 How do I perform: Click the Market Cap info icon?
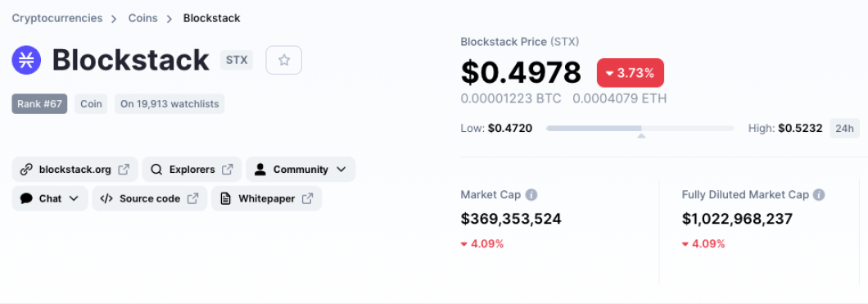tap(531, 195)
